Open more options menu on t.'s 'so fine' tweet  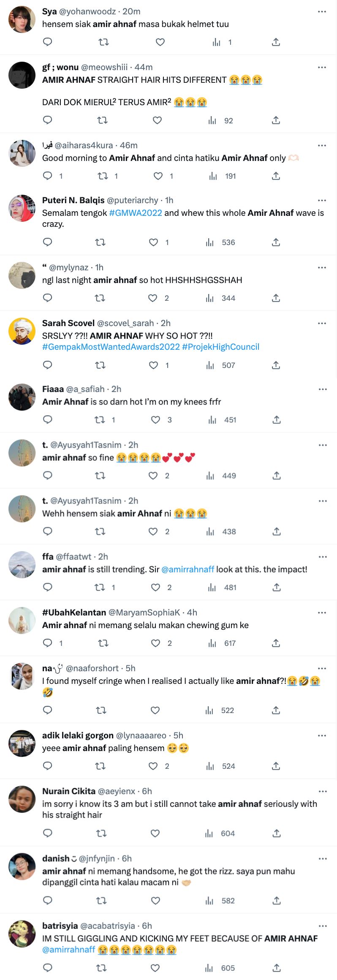[x=322, y=445]
